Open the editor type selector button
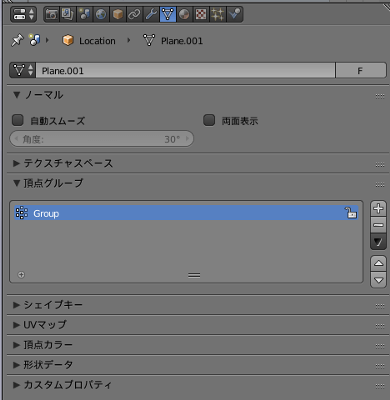390x400 pixels. [23, 14]
